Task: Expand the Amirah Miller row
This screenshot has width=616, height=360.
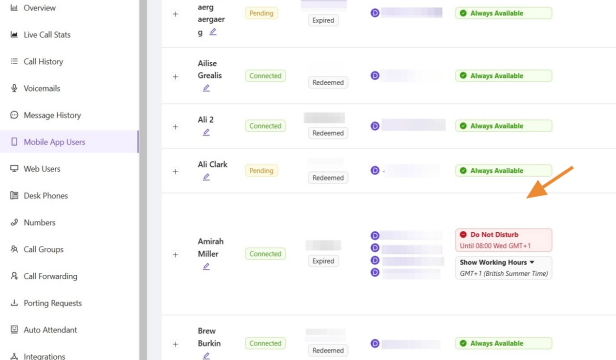Action: [x=176, y=255]
